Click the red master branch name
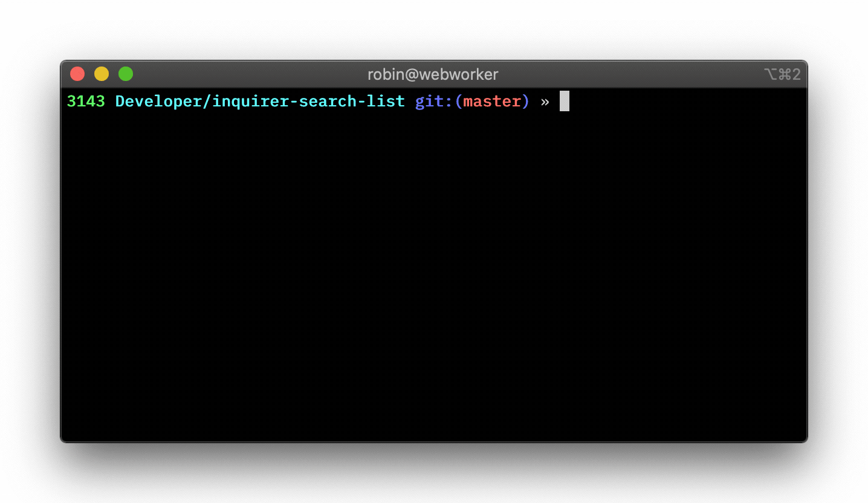Image resolution: width=868 pixels, height=503 pixels. [x=492, y=102]
